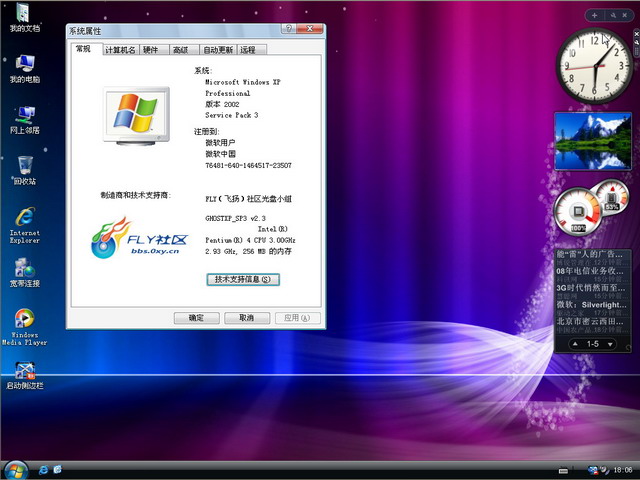The height and width of the screenshot is (480, 640).
Task: Open the 我的文档 desktop icon
Action: click(x=24, y=17)
